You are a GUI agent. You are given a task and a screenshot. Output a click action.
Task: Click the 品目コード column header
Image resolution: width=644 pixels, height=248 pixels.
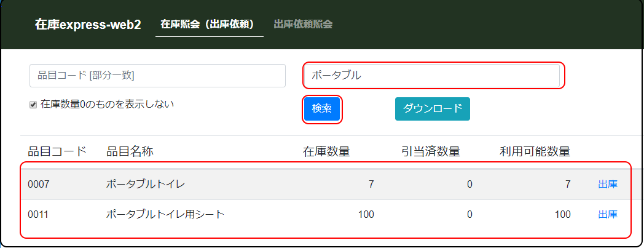tap(57, 151)
